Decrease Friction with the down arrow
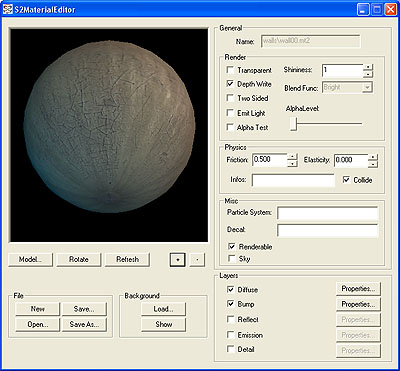400x371 pixels. point(292,164)
